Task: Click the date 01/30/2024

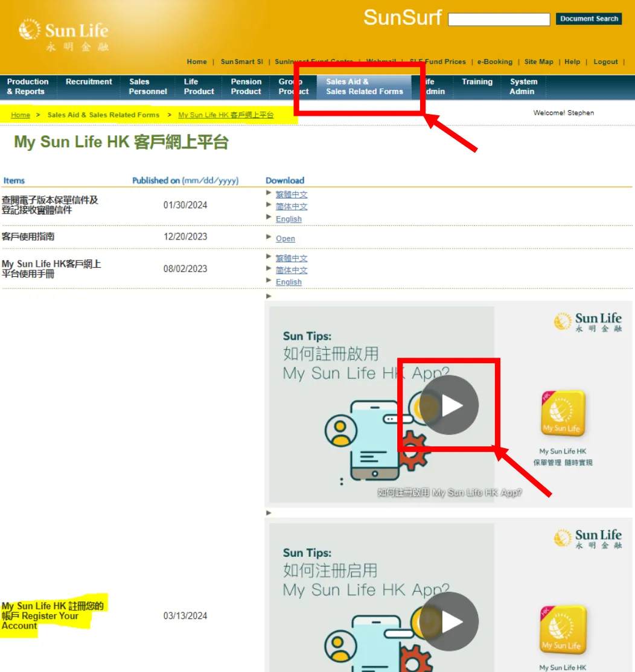Action: pos(185,205)
